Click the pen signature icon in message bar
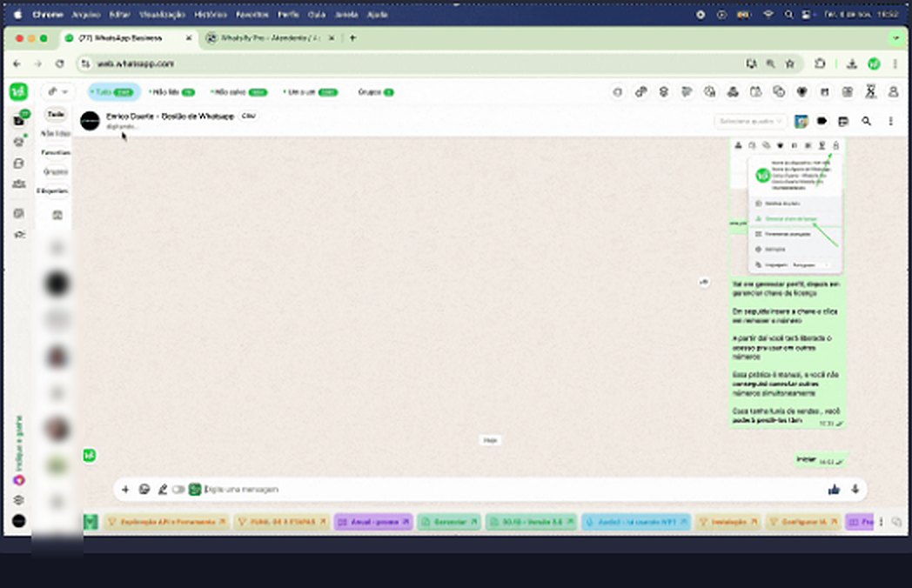The height and width of the screenshot is (588, 912). pos(162,489)
